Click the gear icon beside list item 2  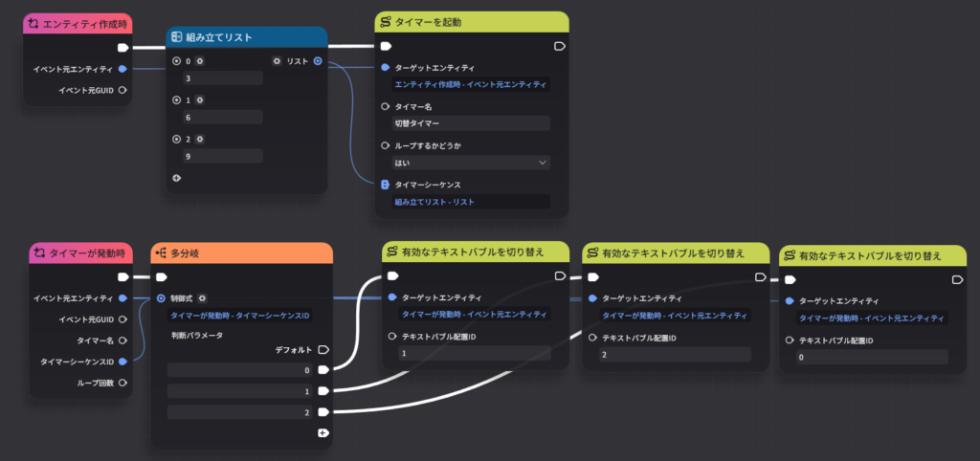(199, 139)
